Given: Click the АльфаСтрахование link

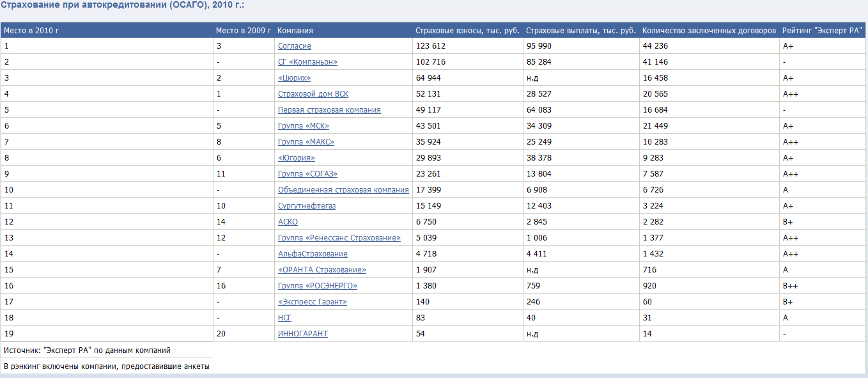Looking at the screenshot, I should pyautogui.click(x=313, y=254).
